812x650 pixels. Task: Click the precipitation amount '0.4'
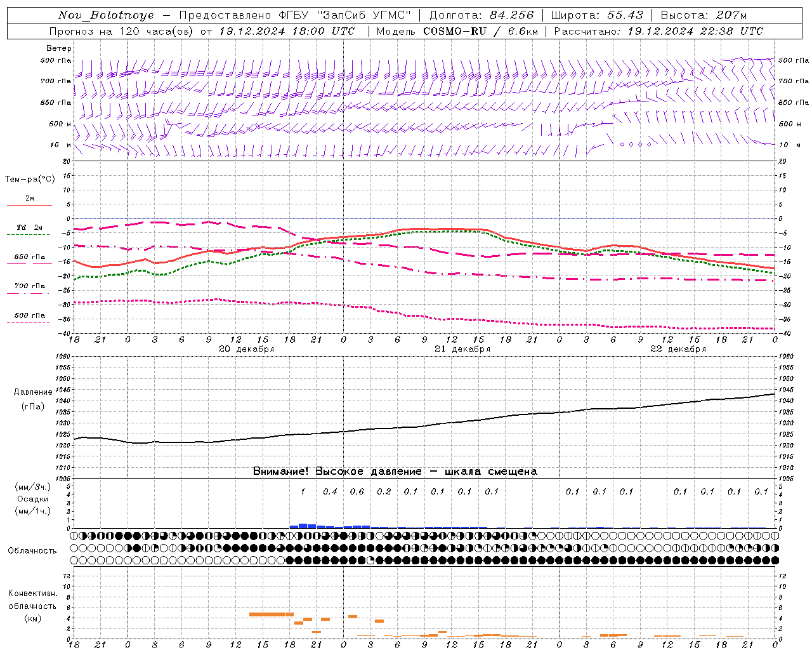point(330,491)
